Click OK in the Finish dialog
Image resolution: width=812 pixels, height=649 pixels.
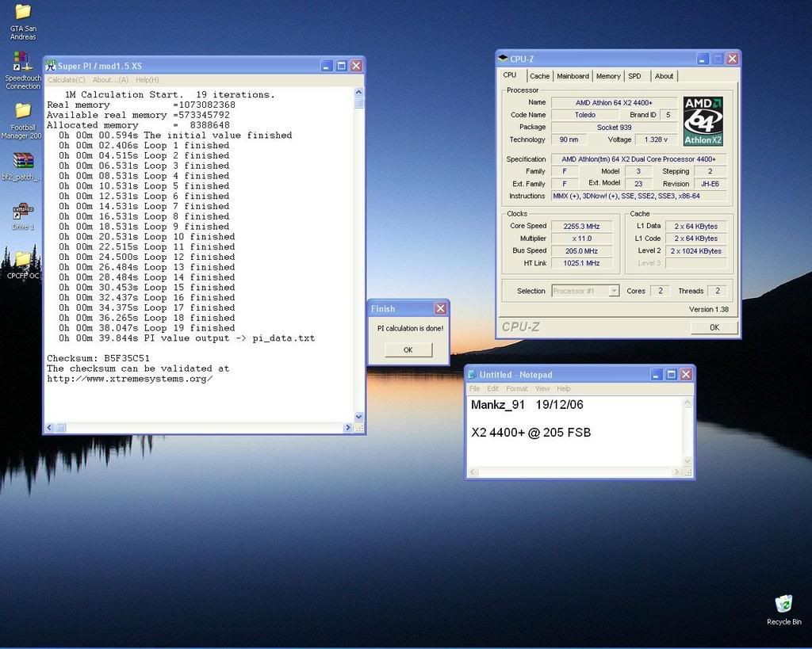point(408,349)
